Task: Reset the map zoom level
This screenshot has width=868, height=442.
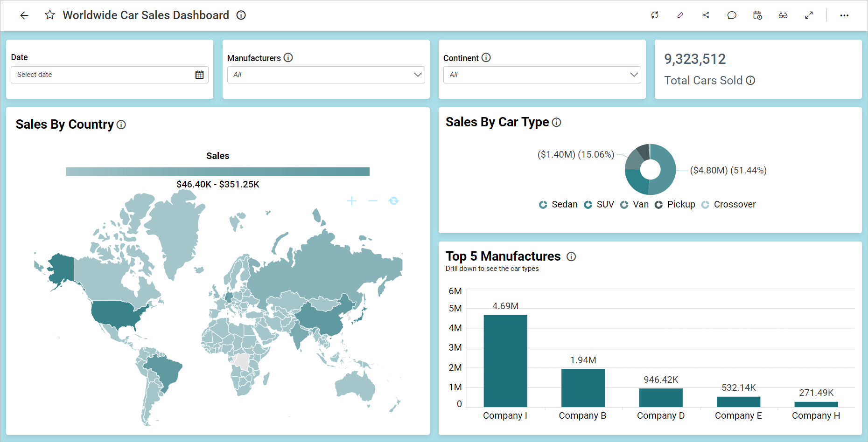Action: click(x=394, y=200)
